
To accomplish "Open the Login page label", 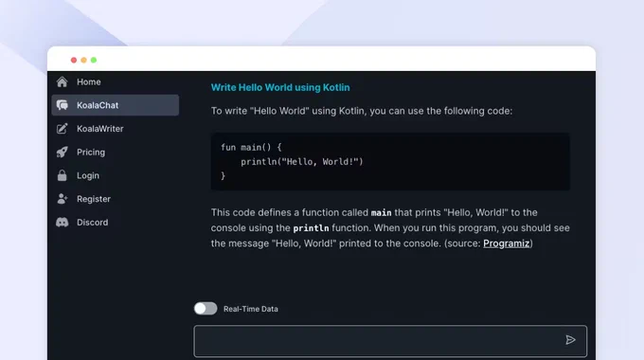I will [x=88, y=175].
